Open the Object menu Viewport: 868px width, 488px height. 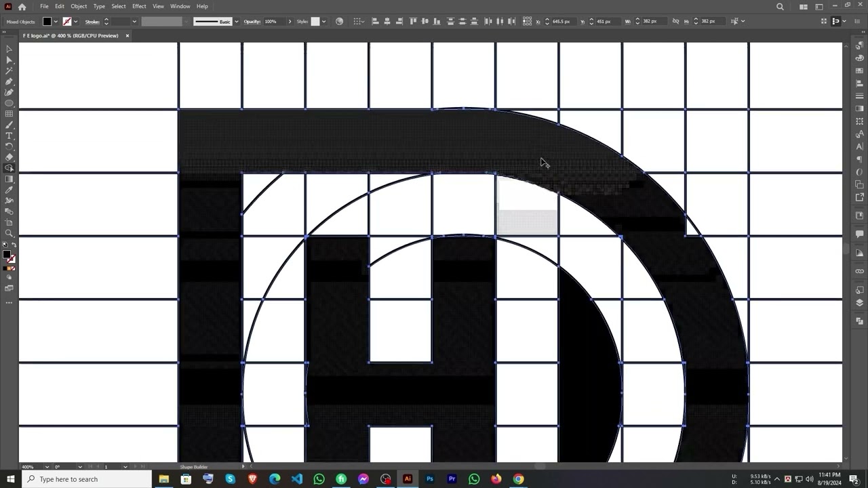click(x=79, y=6)
